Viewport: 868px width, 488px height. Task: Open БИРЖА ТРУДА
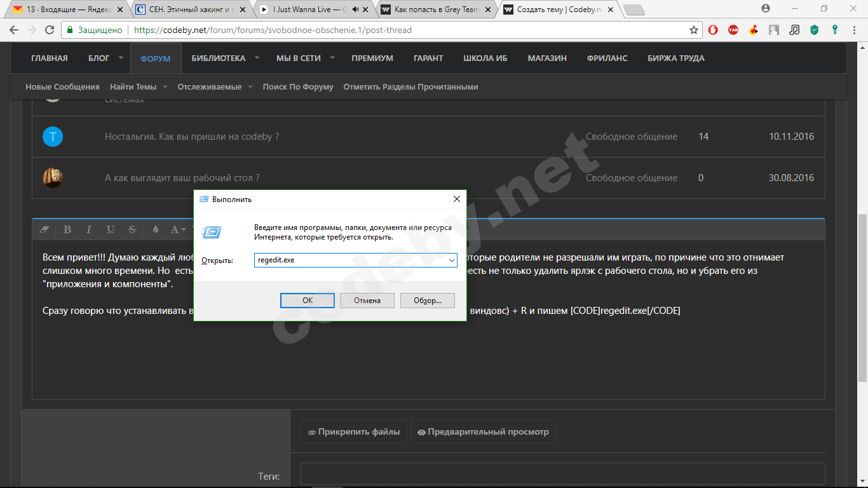[x=676, y=58]
